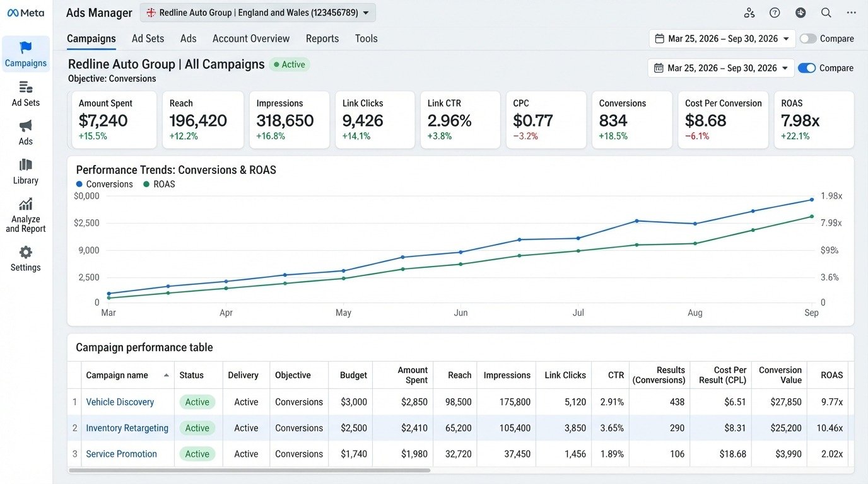Select the Reach 196,420 card
This screenshot has width=868, height=484.
click(203, 120)
